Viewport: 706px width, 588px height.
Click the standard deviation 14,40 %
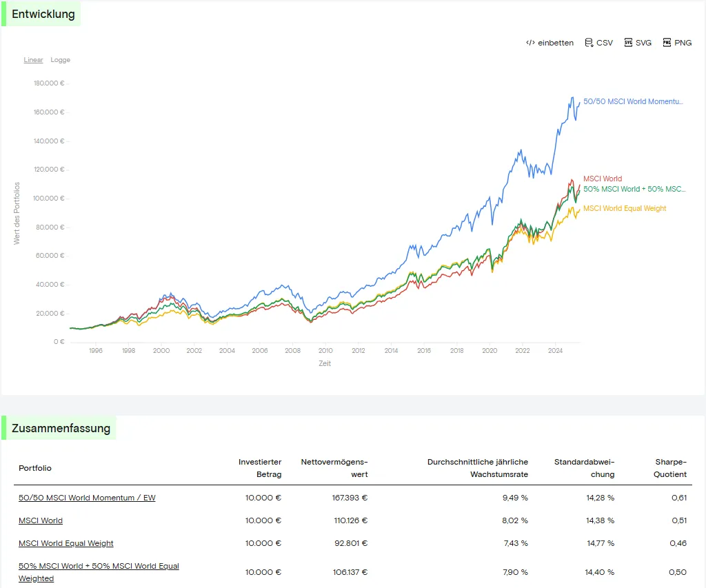pyautogui.click(x=600, y=572)
